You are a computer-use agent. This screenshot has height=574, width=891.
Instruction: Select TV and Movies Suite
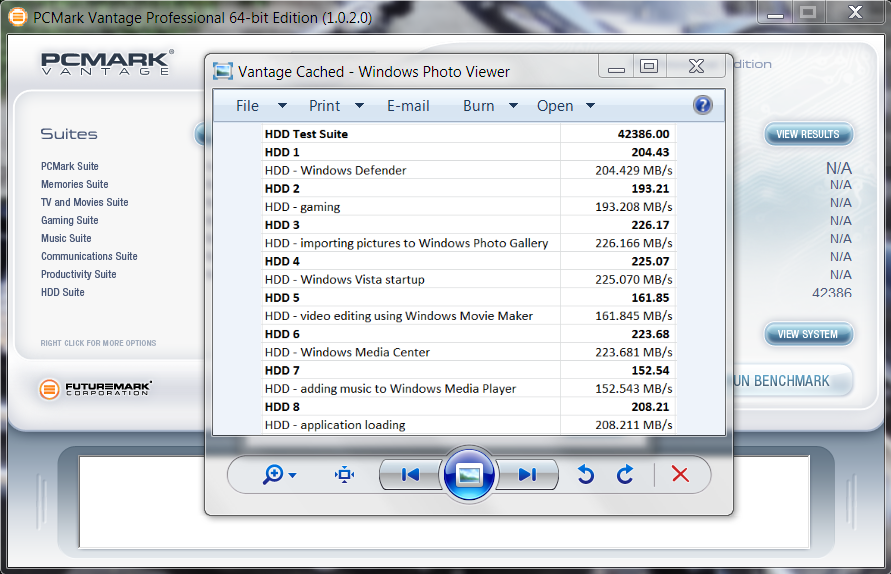(85, 202)
